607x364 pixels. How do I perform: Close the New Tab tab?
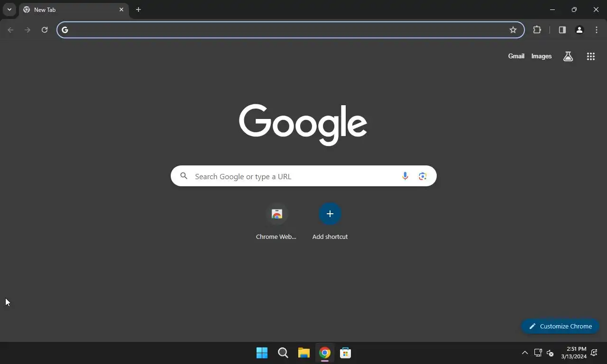121,9
